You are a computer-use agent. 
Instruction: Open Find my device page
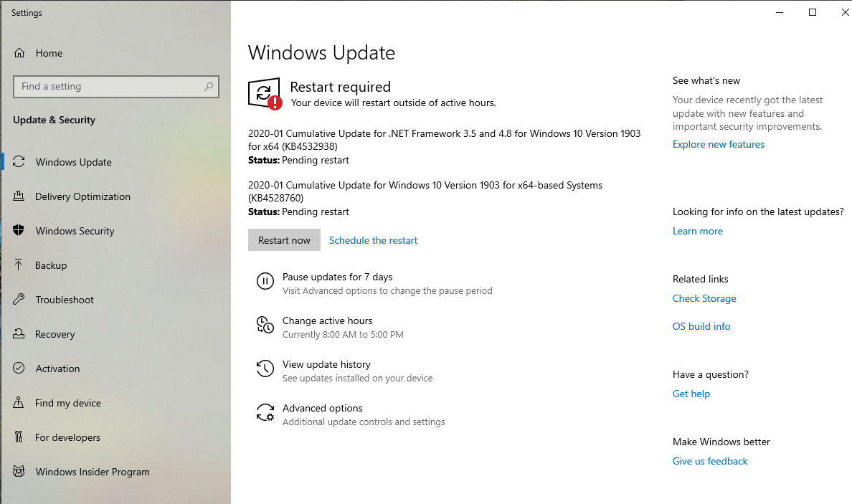pos(68,403)
